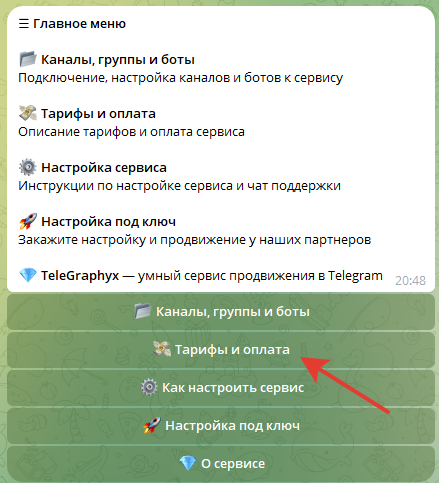Click the 20:48 message timestamp
The width and height of the screenshot is (439, 483).
(x=410, y=281)
